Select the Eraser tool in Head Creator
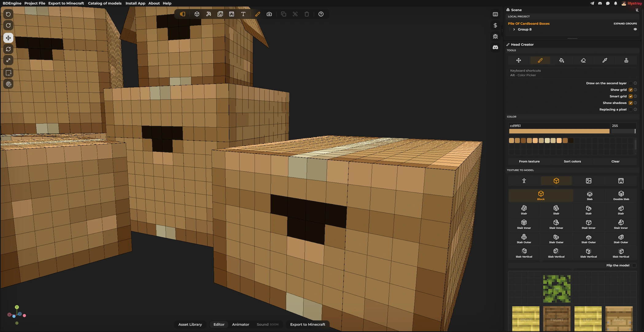This screenshot has width=644, height=332. 584,60
